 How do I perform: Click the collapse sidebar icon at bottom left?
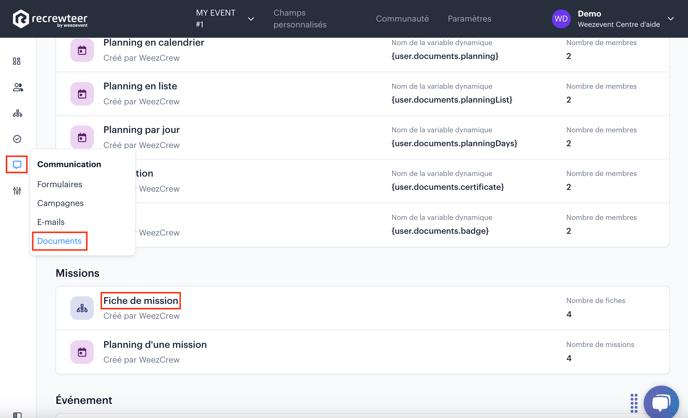[x=17, y=415]
